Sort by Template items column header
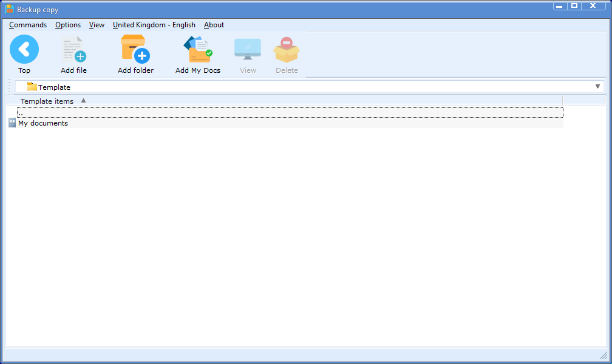This screenshot has height=364, width=612. coord(47,101)
